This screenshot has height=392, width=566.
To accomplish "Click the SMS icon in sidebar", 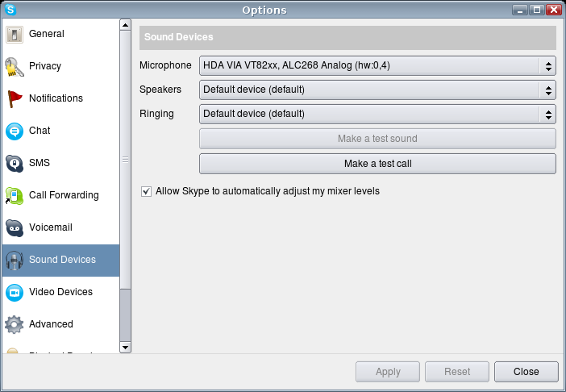I will (x=15, y=164).
